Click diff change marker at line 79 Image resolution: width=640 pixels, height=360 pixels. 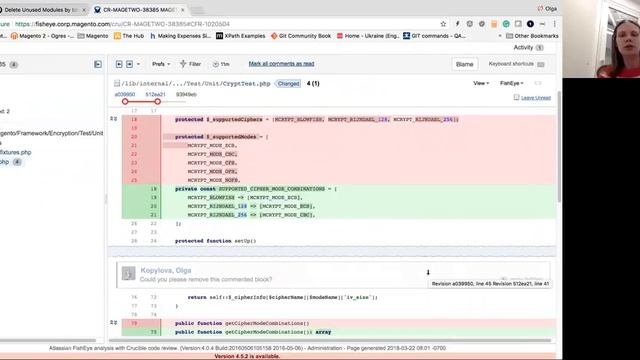113,322
